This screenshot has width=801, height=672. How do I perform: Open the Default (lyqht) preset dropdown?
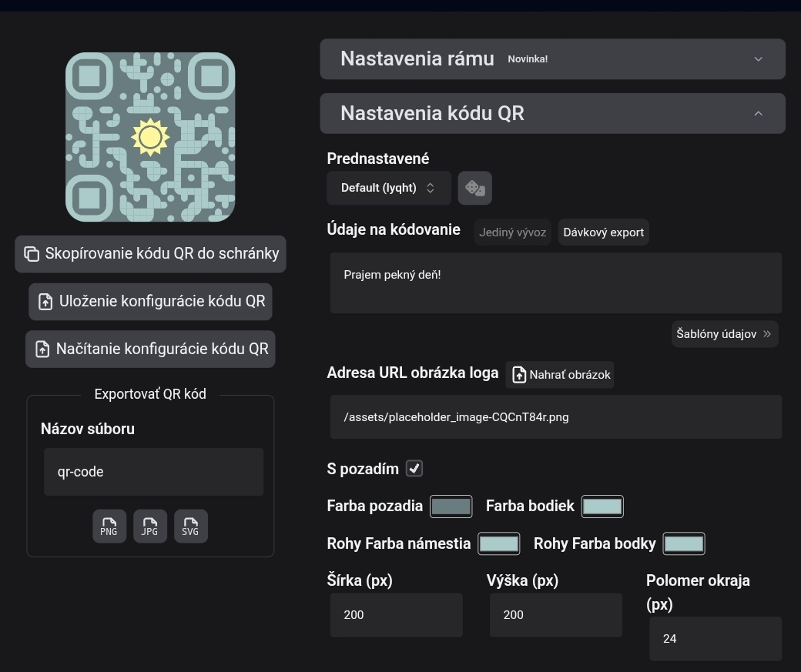[388, 188]
